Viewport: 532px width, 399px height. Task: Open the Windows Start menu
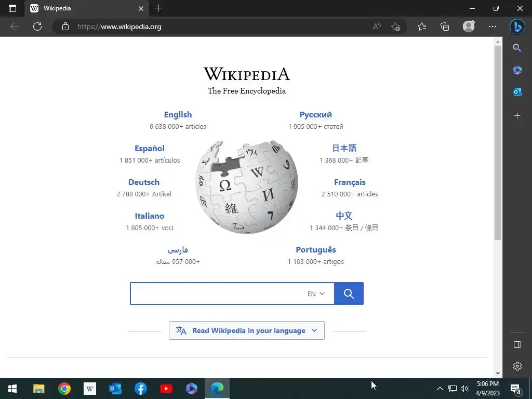[x=12, y=389]
